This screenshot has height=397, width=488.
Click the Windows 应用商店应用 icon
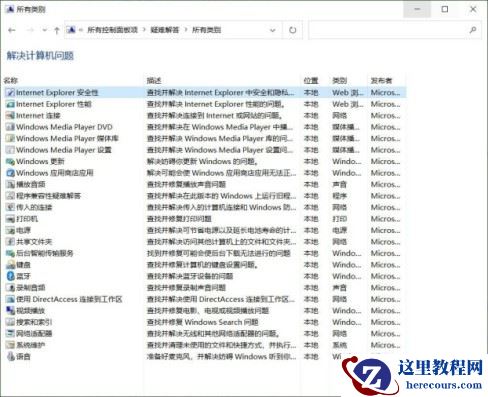pyautogui.click(x=11, y=173)
